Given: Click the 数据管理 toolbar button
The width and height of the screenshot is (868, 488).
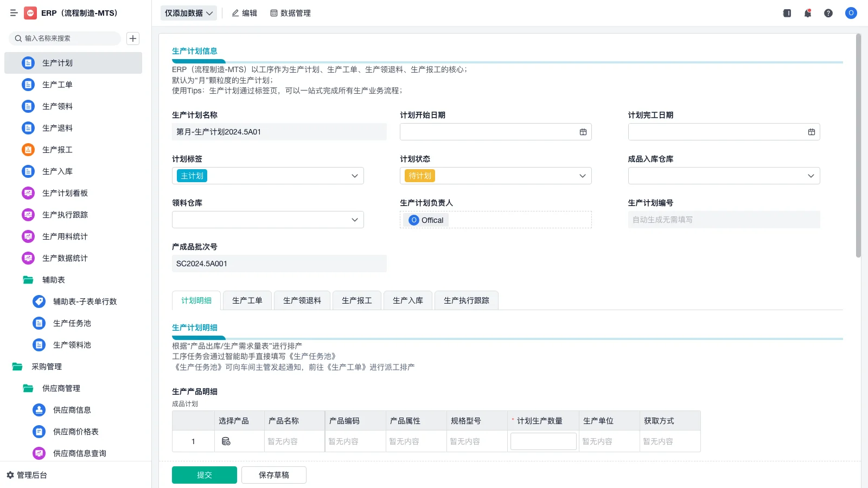Looking at the screenshot, I should [291, 13].
